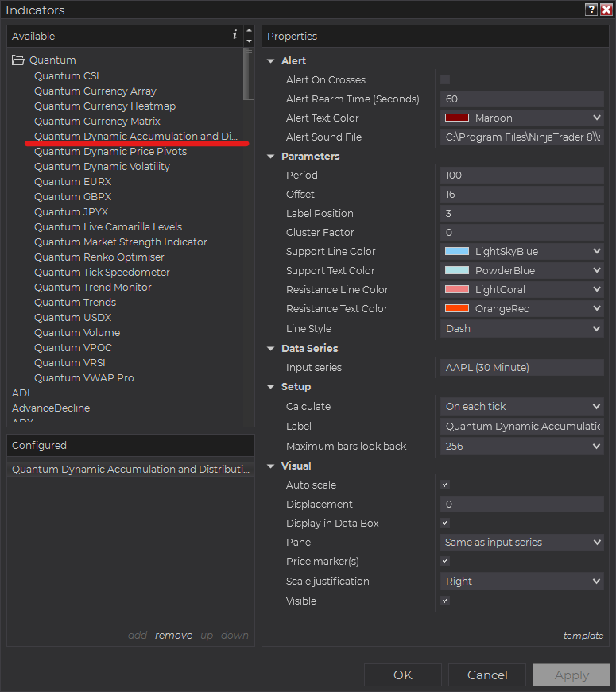Open the Scale justification Right dropdown
Screen dimensions: 616x692
pyautogui.click(x=522, y=582)
